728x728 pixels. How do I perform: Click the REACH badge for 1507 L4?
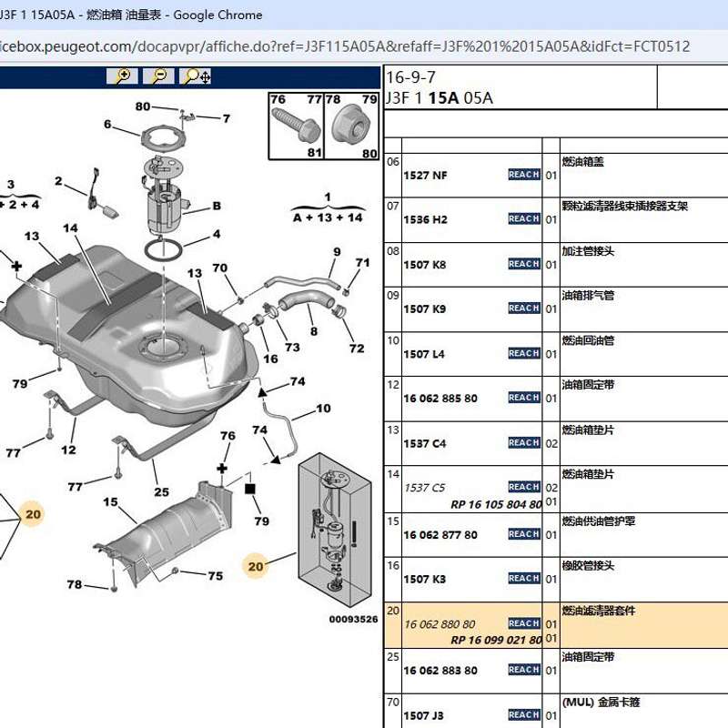(x=524, y=353)
